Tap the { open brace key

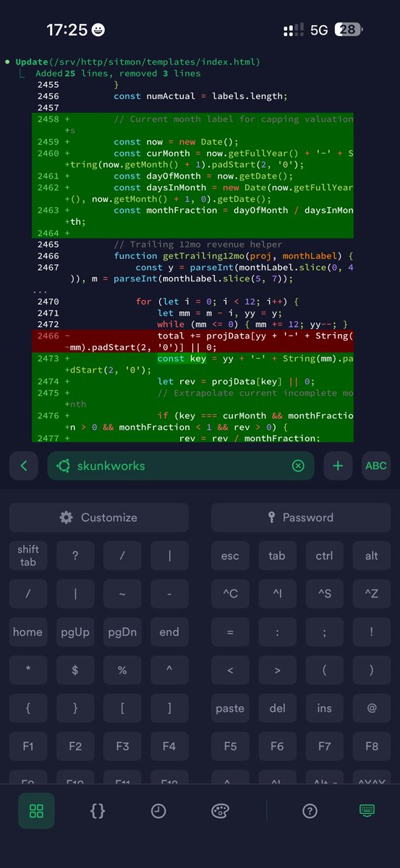point(28,709)
